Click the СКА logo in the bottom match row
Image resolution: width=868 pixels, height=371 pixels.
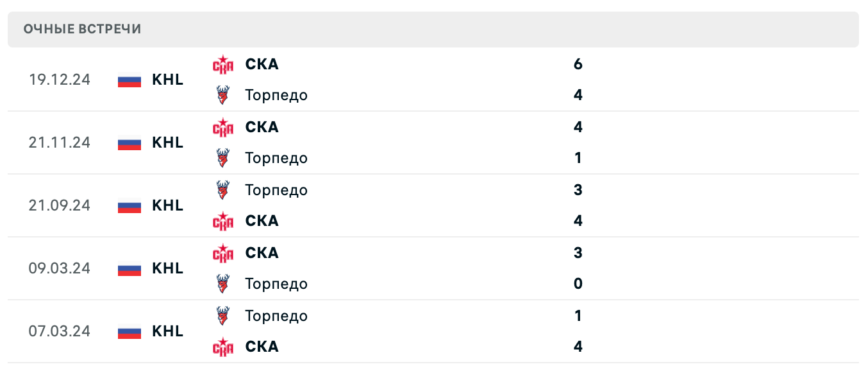[x=223, y=347]
